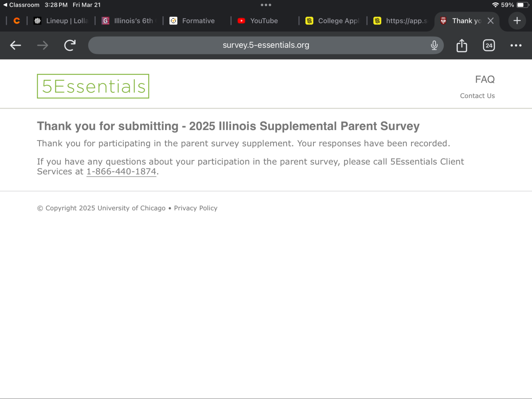532x399 pixels.
Task: Tap the survey.5-essentials.org address bar
Action: pos(266,45)
